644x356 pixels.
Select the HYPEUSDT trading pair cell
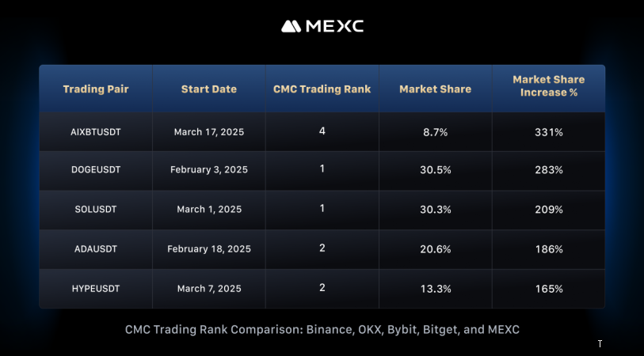coord(96,289)
